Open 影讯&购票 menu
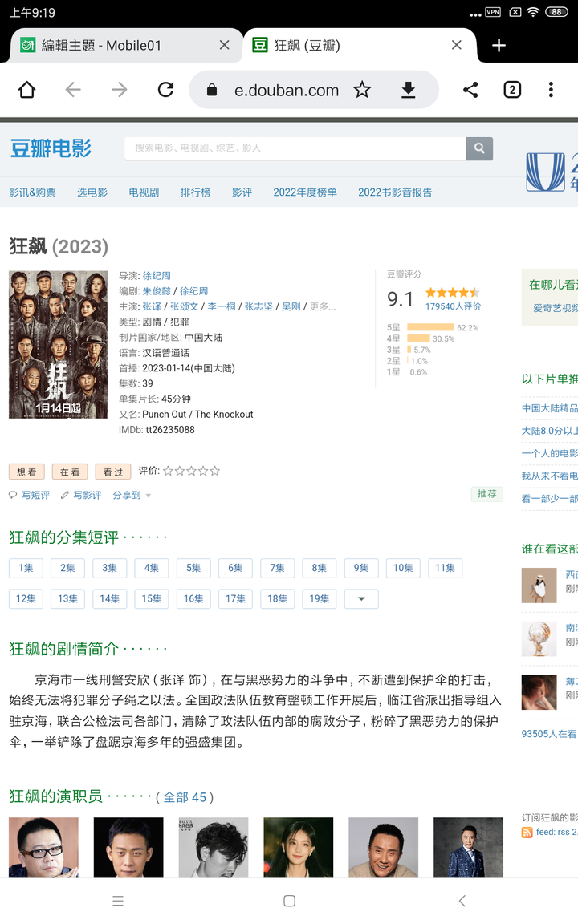 [32, 192]
